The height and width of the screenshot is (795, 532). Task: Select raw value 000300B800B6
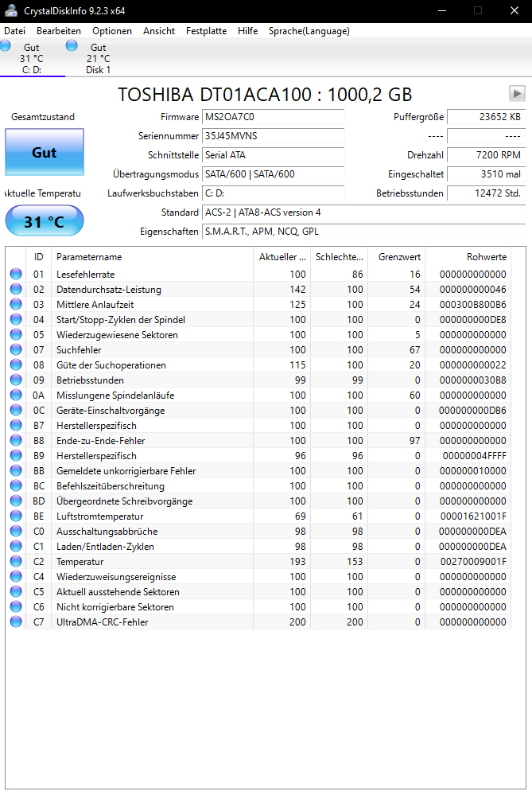coord(472,305)
